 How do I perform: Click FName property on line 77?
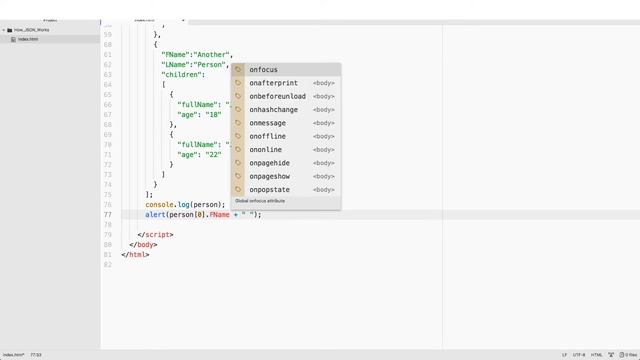click(220, 215)
